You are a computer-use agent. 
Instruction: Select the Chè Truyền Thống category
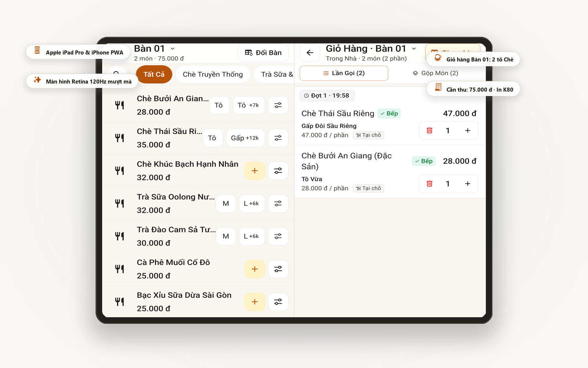(x=213, y=74)
